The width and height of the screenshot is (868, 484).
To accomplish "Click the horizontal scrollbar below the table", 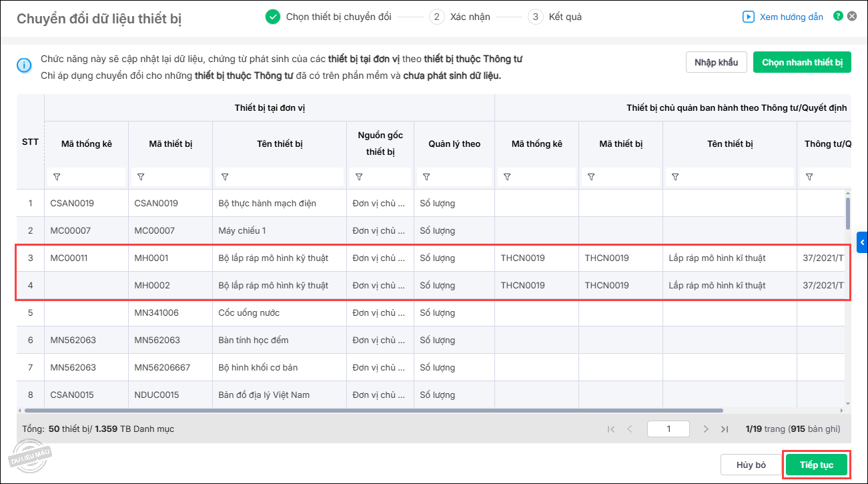I will pos(374,411).
